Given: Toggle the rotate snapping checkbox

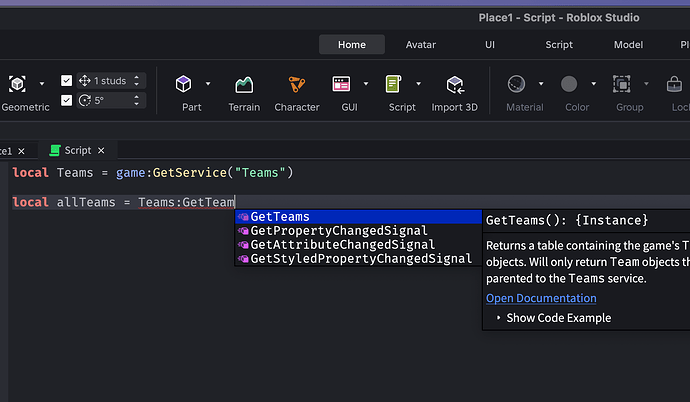Looking at the screenshot, I should point(66,100).
